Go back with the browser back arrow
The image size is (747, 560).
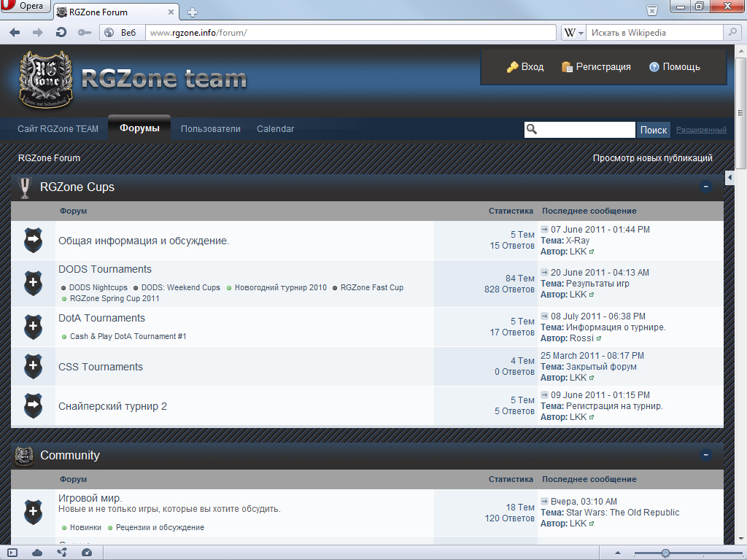click(x=15, y=32)
